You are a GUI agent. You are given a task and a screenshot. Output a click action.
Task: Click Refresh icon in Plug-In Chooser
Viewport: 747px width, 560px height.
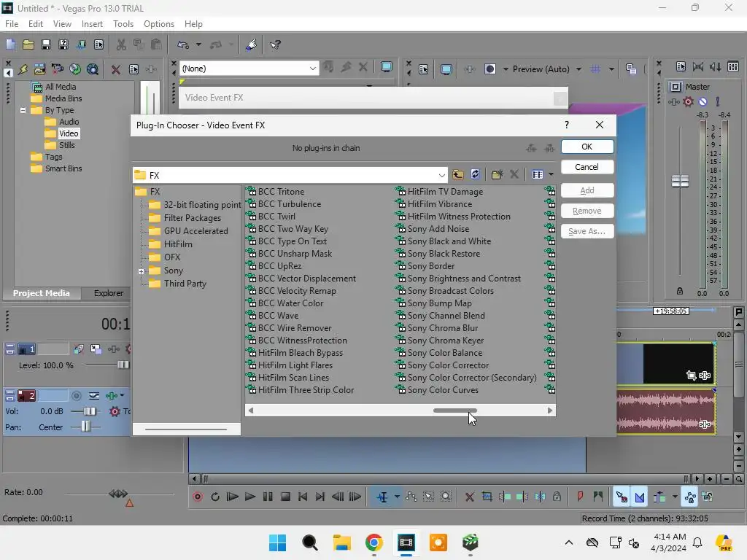(475, 174)
